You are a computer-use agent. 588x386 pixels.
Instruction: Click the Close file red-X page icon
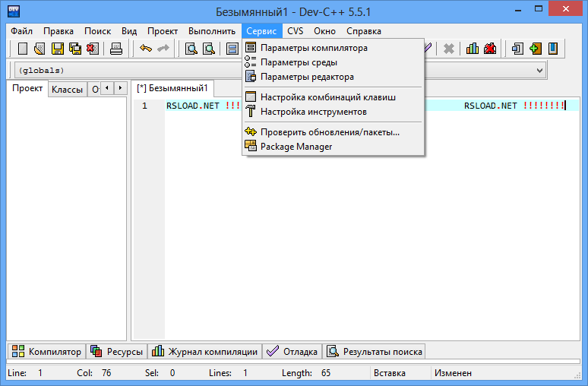coord(92,49)
